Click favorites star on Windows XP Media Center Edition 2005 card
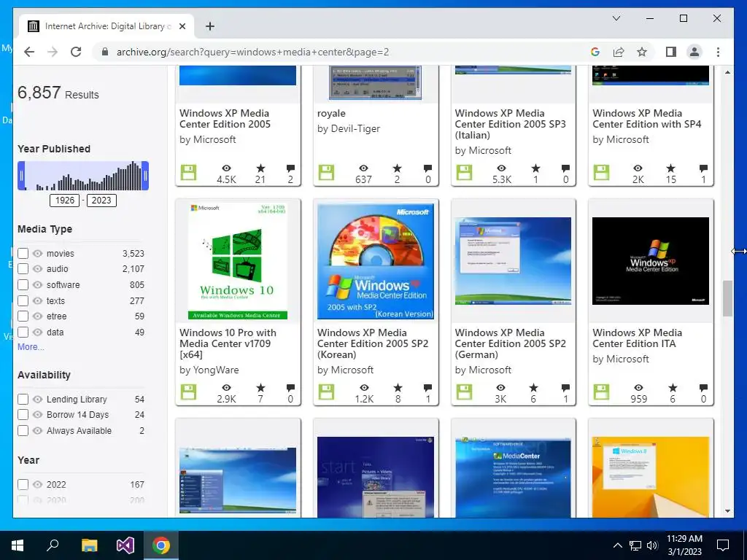 click(x=260, y=168)
